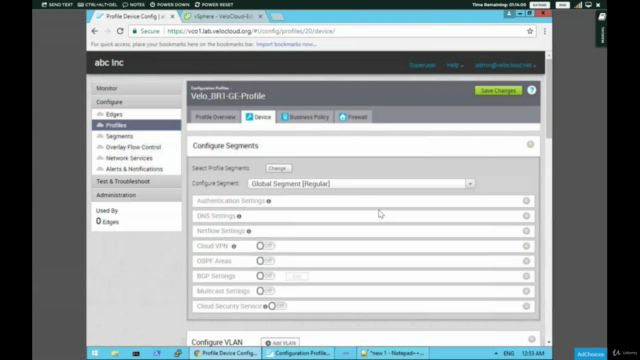Screen dimensions: 640x360
Task: Open Test & Troubleshoot section
Action: [136, 181]
